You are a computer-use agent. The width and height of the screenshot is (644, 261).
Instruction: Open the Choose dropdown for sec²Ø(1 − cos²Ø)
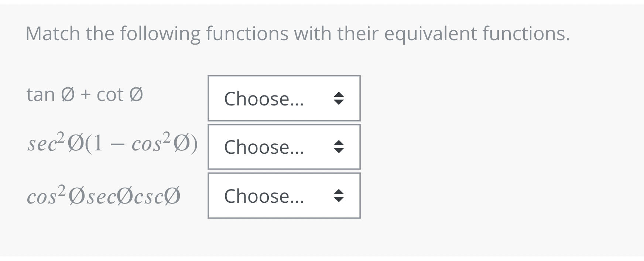(284, 147)
